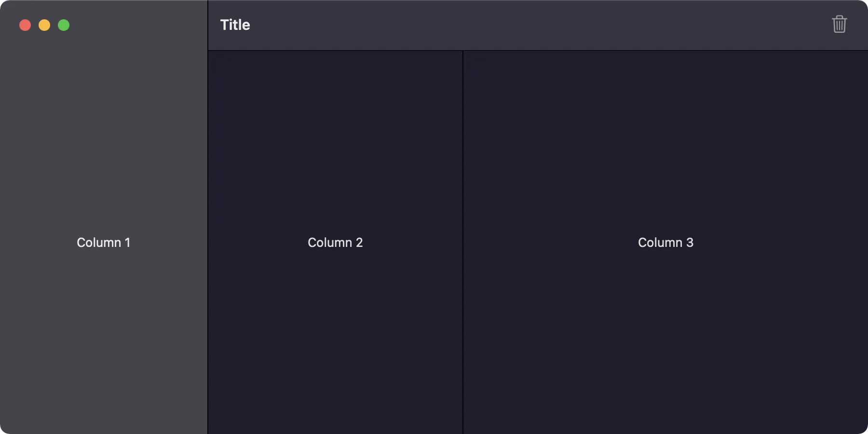Click the empty pane area above Column 2 label
The width and height of the screenshot is (868, 434).
[335, 135]
